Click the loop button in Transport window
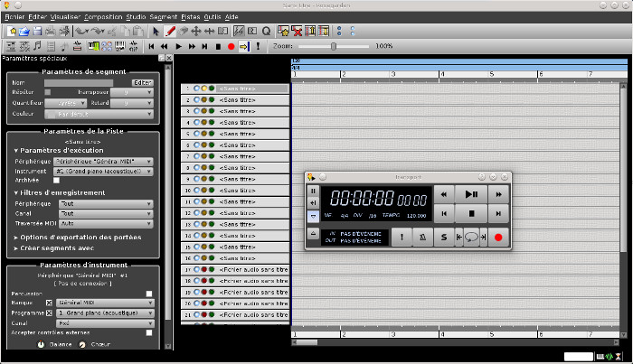This screenshot has width=633, height=364. (472, 237)
